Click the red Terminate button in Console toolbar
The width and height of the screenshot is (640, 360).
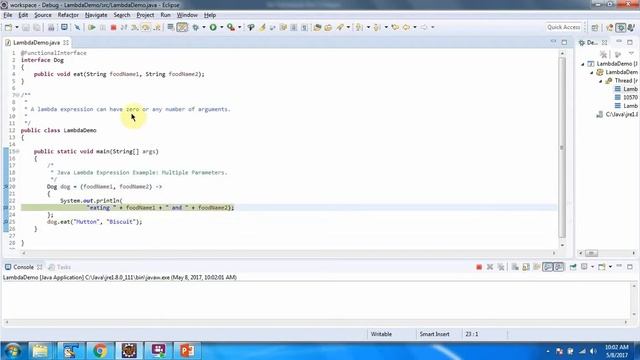479,267
